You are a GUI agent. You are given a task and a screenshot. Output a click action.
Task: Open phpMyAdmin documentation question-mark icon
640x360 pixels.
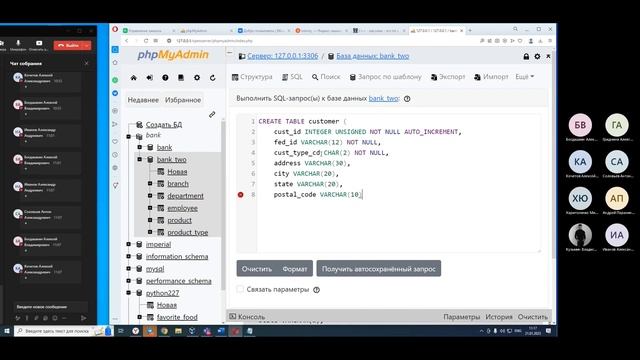click(x=165, y=78)
